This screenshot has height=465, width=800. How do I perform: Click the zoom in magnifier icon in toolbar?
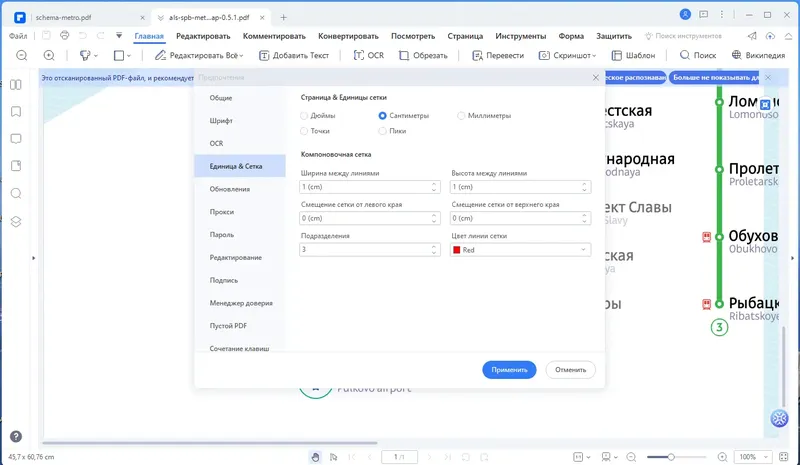(x=49, y=55)
